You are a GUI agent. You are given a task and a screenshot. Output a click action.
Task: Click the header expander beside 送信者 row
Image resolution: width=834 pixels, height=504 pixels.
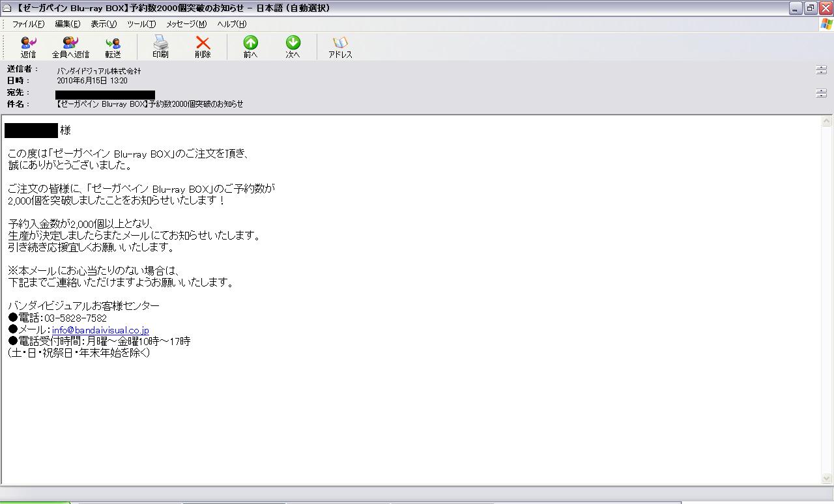tap(821, 70)
